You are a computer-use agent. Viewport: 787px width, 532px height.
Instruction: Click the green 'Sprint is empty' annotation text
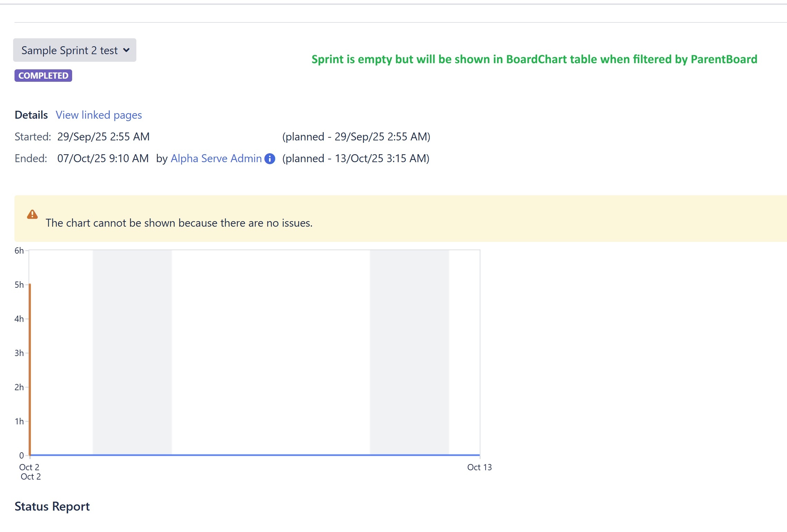[534, 59]
